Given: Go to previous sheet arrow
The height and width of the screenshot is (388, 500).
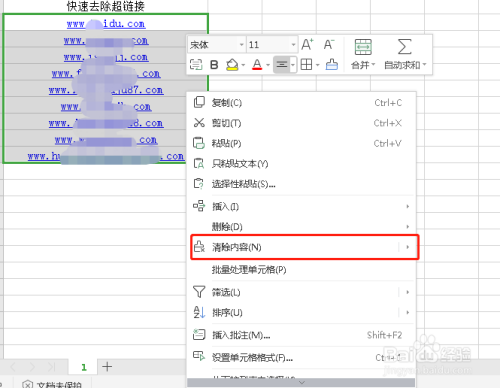Looking at the screenshot, I should pos(13,367).
